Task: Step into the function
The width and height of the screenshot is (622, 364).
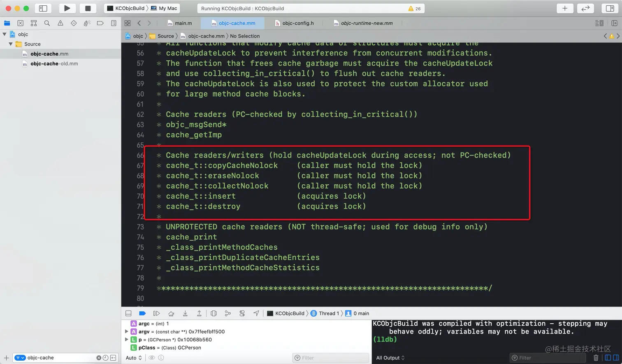Action: (185, 313)
